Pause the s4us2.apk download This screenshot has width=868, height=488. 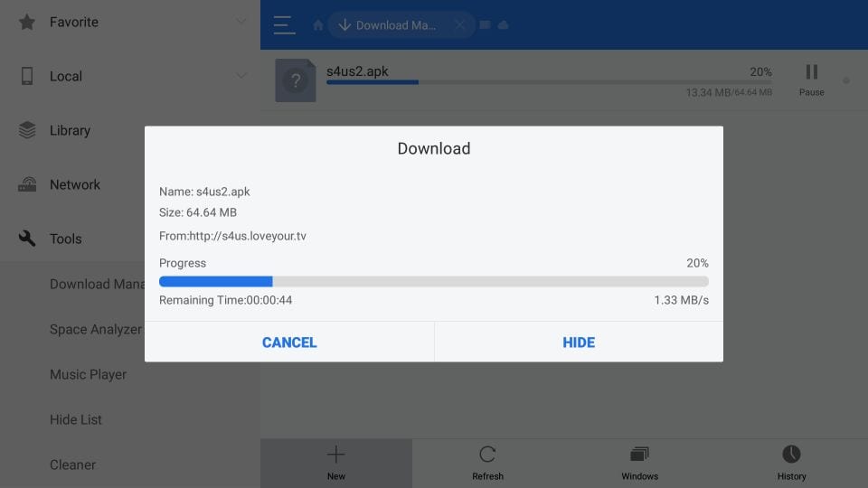tap(812, 80)
